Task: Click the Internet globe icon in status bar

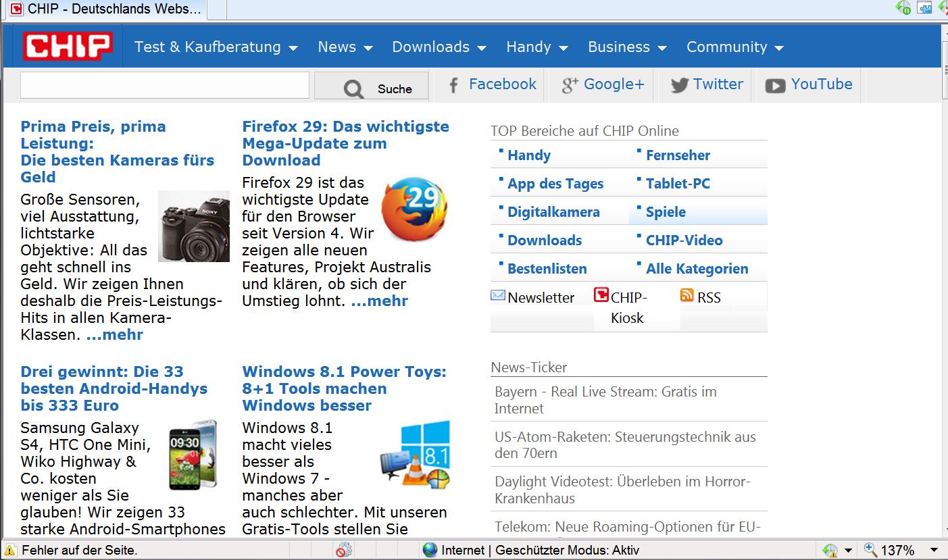Action: (430, 550)
